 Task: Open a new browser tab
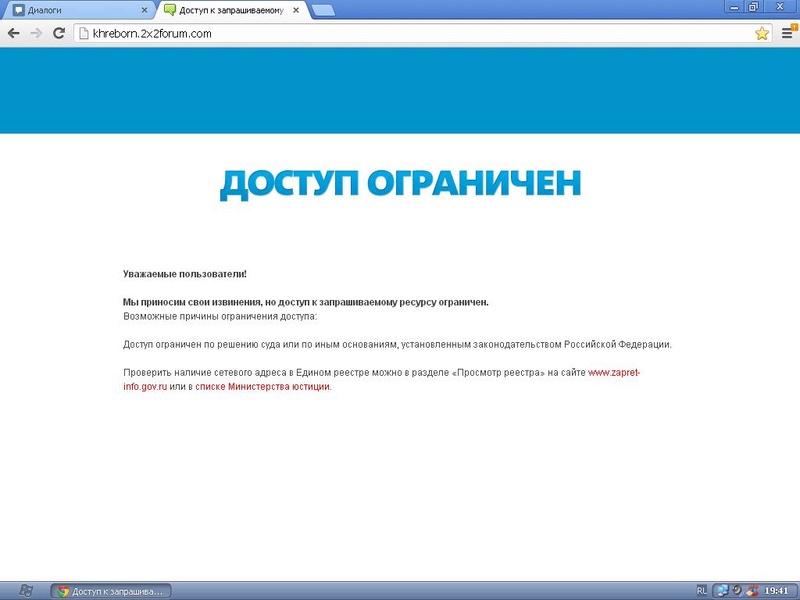tap(323, 11)
